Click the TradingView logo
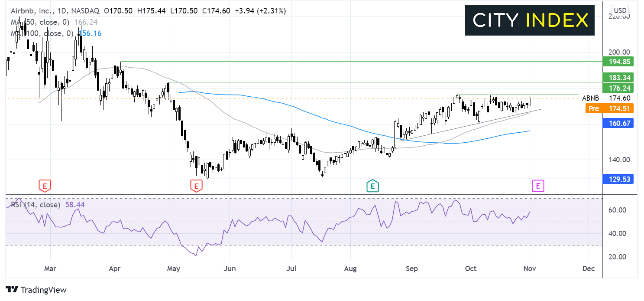The image size is (644, 301). [x=36, y=290]
